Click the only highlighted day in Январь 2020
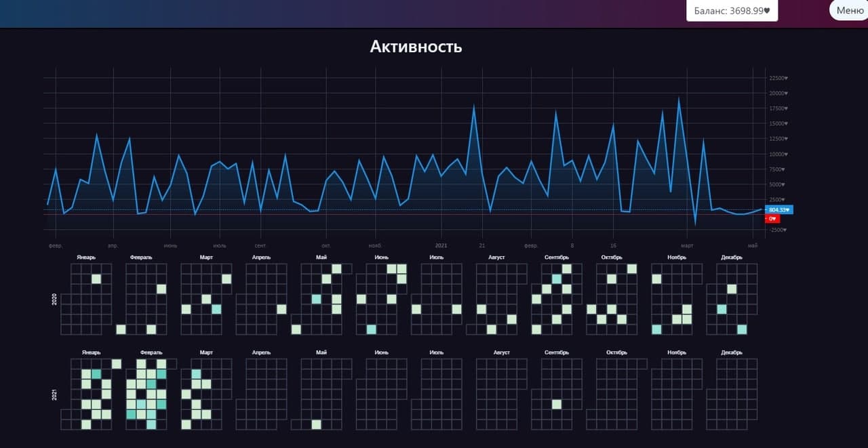This screenshot has height=448, width=868. point(96,279)
